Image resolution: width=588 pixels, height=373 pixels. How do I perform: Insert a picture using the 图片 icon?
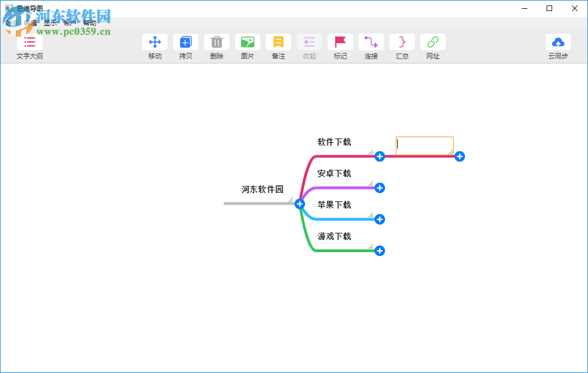tap(248, 42)
